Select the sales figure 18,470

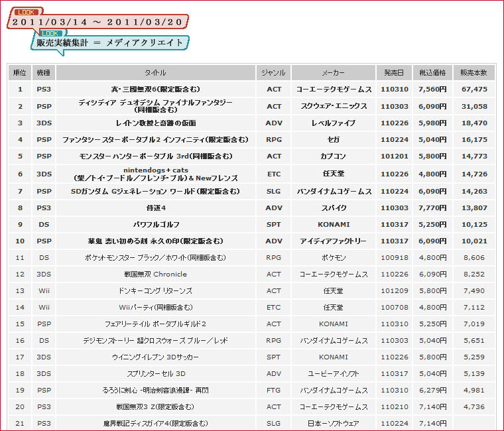pyautogui.click(x=474, y=123)
